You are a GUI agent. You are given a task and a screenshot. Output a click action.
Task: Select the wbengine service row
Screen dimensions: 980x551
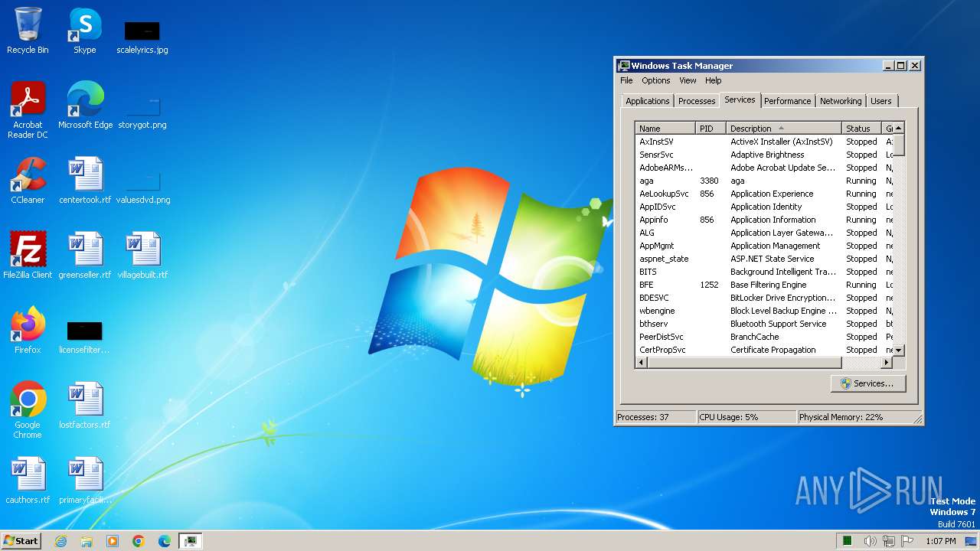[x=764, y=311]
